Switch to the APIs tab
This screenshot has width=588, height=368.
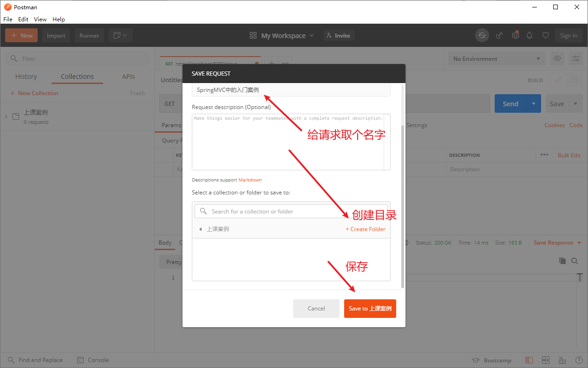(x=129, y=77)
